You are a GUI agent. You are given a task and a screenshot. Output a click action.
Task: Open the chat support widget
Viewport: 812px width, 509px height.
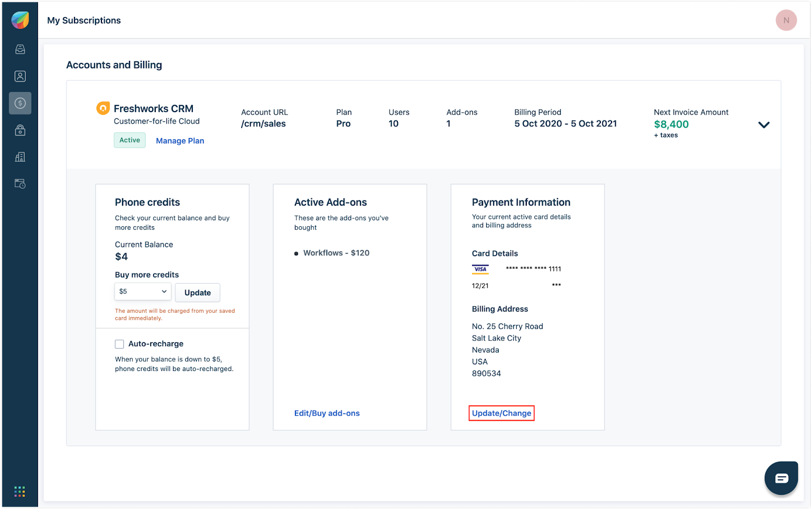coord(782,478)
